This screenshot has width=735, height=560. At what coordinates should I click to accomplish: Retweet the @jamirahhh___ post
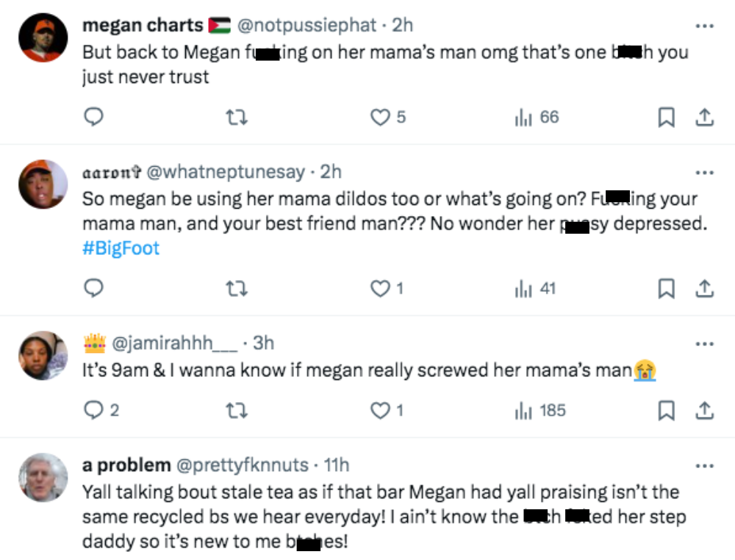(236, 410)
